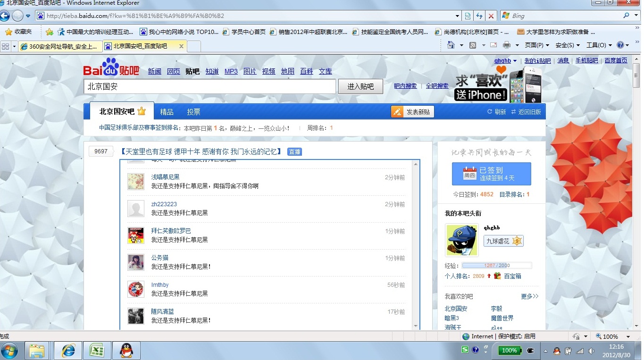Click the RSS feeds icon in command bar
The width and height of the screenshot is (644, 360).
click(473, 45)
